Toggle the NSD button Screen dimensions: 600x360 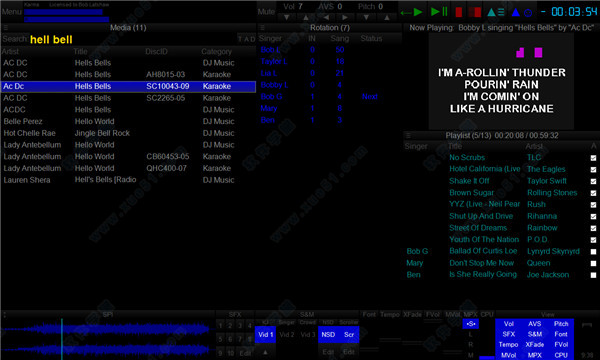[328, 335]
